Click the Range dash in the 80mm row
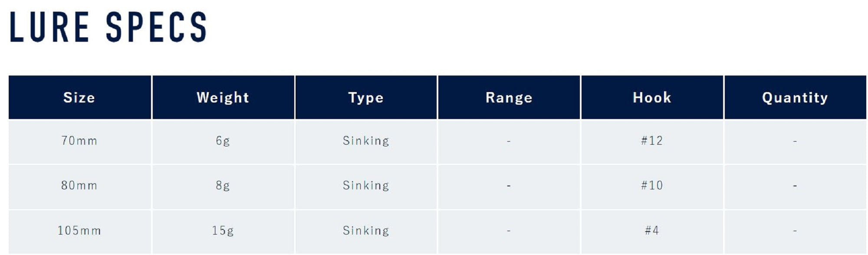This screenshot has width=868, height=255. (509, 186)
